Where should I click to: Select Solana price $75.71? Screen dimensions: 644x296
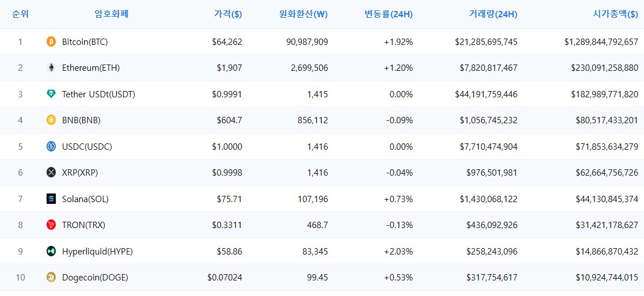coord(229,199)
